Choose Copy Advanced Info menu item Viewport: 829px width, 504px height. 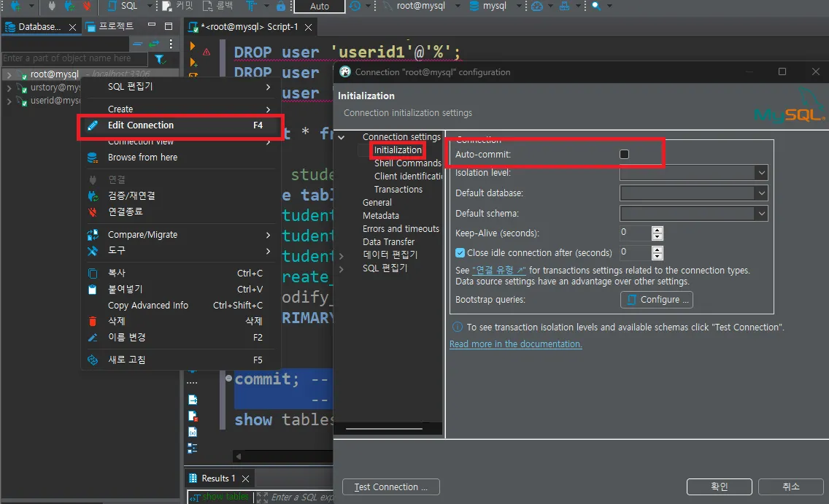(181, 306)
